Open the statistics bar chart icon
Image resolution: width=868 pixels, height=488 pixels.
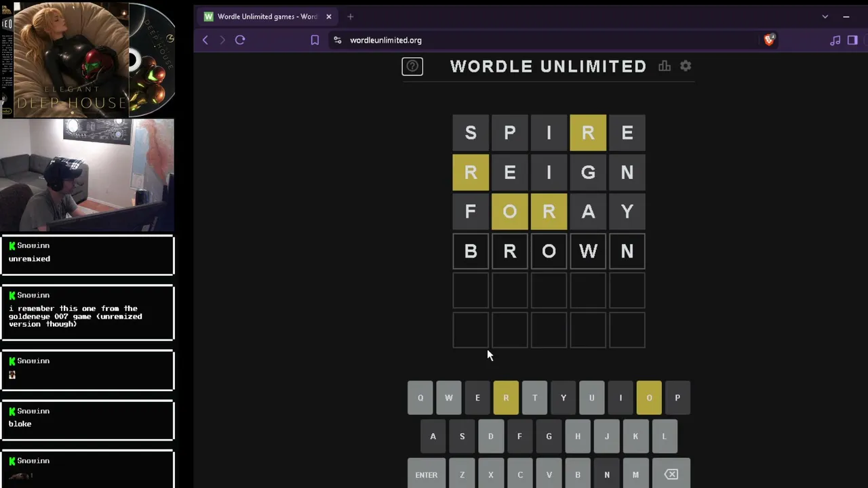pyautogui.click(x=665, y=66)
